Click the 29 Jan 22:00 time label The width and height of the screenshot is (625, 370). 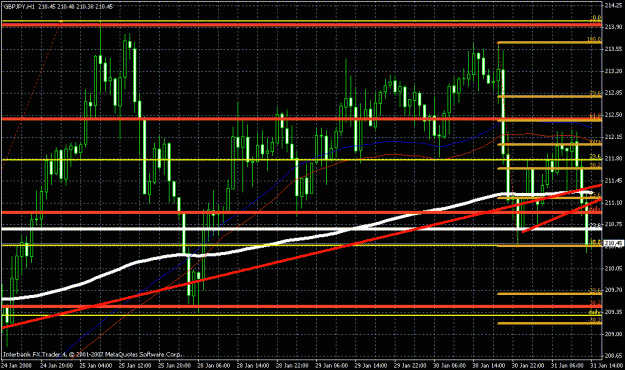[x=410, y=366]
